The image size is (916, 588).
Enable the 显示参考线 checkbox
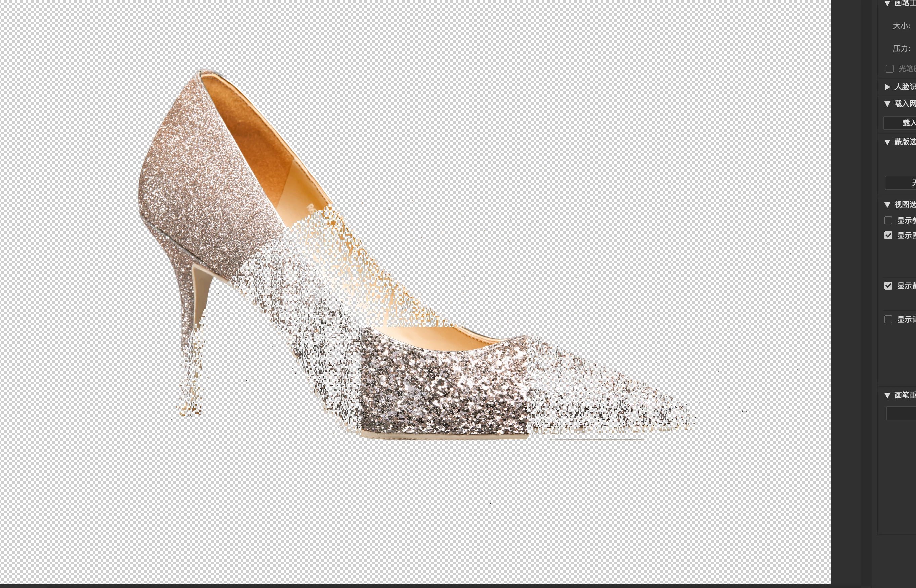pos(888,220)
